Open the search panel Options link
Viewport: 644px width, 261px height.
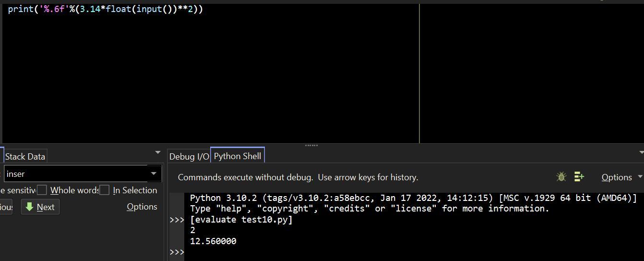tap(142, 207)
